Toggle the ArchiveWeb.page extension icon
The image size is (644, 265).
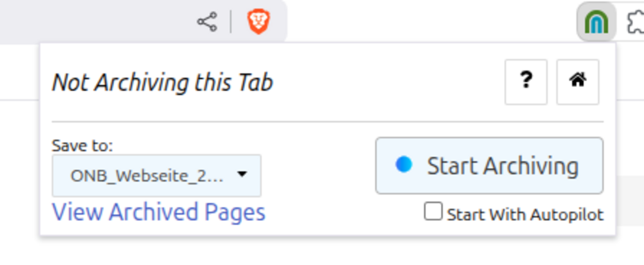tap(596, 22)
